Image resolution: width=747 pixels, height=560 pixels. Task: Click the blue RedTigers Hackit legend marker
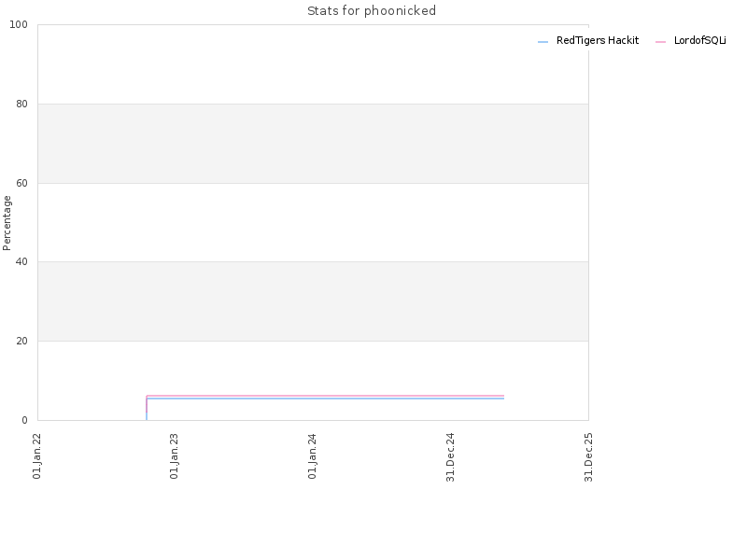click(x=543, y=42)
